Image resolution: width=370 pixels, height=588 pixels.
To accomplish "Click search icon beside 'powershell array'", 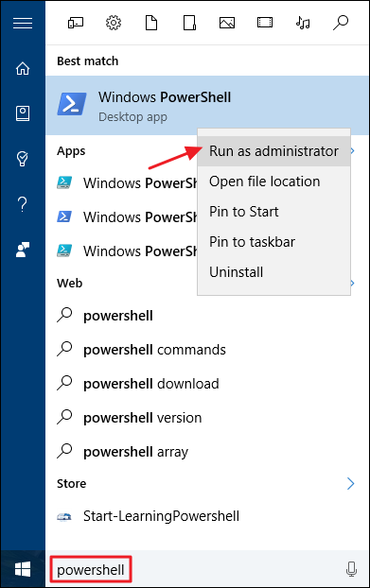I will click(x=64, y=451).
